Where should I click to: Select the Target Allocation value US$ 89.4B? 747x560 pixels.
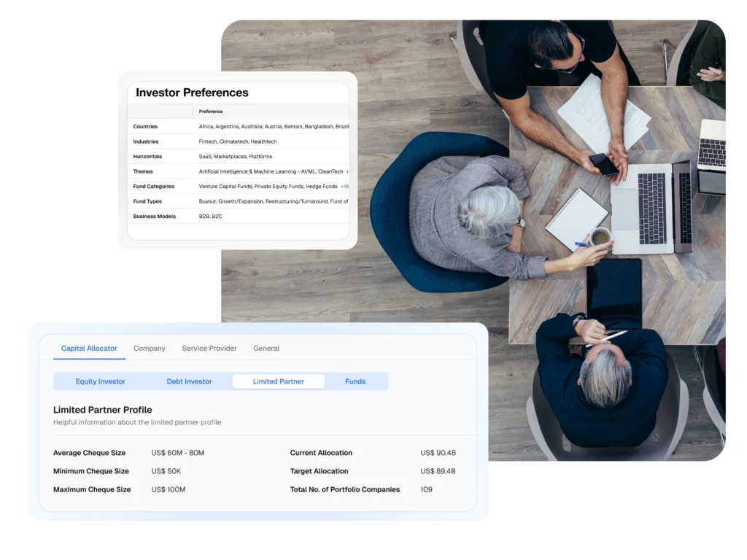[x=438, y=471]
